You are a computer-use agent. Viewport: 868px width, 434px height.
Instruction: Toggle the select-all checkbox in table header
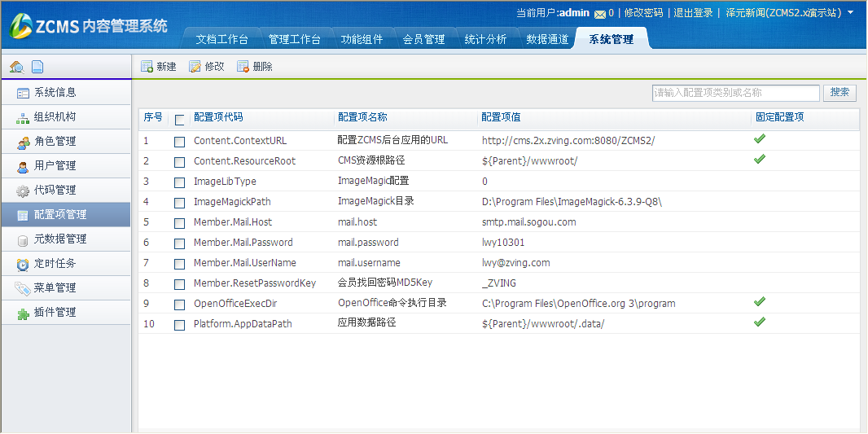tap(180, 120)
